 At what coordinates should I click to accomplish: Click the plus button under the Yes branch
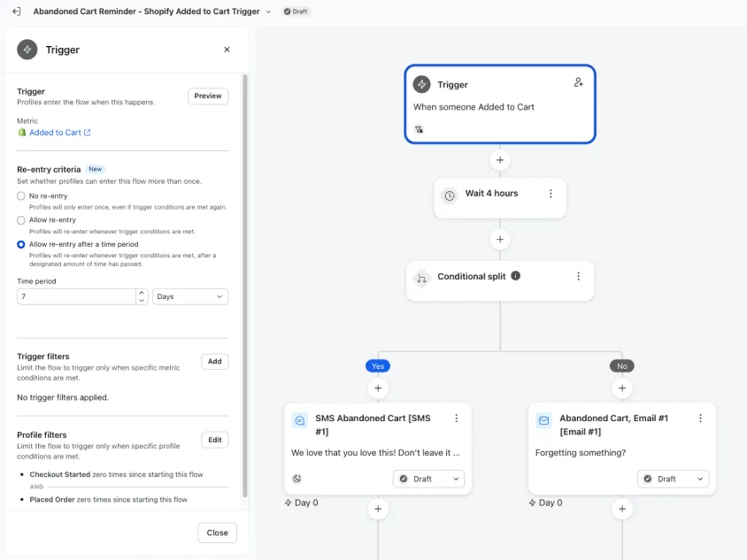click(378, 388)
